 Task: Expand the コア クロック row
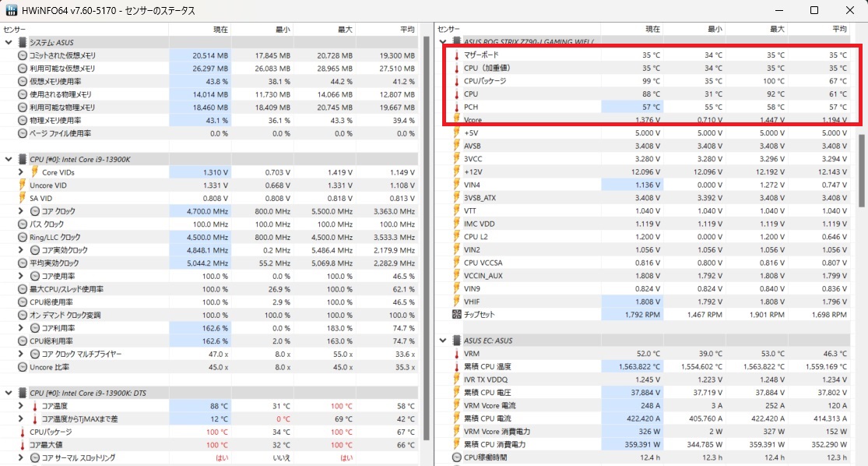click(20, 211)
